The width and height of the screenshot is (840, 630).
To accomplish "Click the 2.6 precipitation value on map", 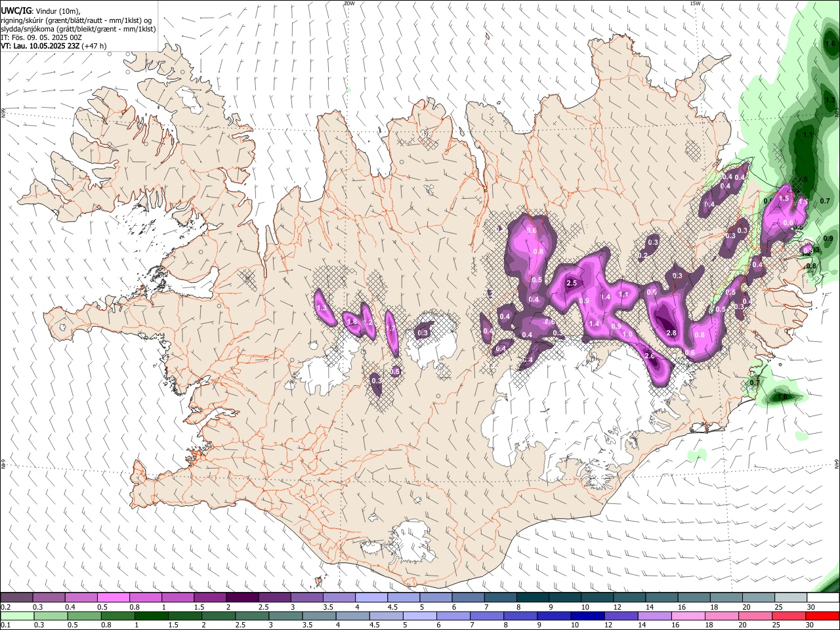I will pos(650,356).
